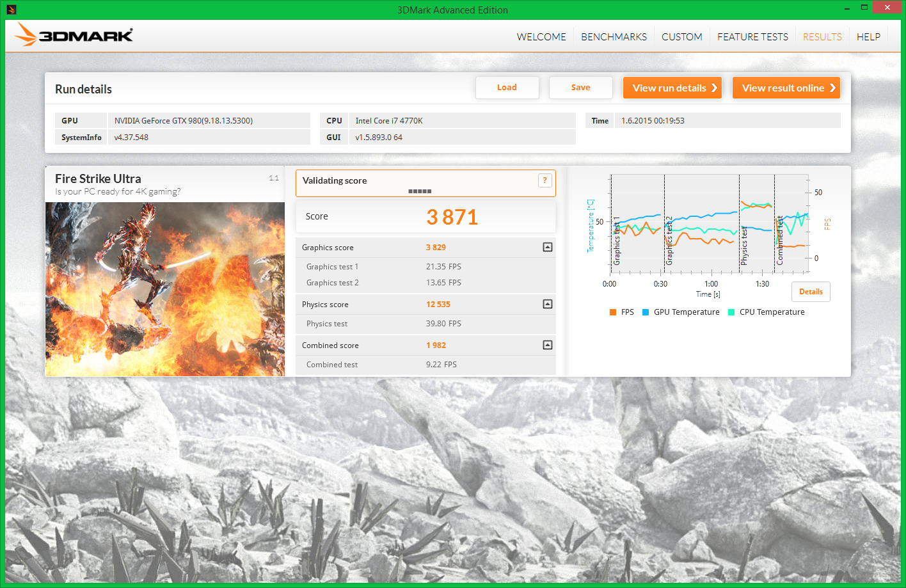Click View result online button
Screen dimensions: 906x588
786,88
